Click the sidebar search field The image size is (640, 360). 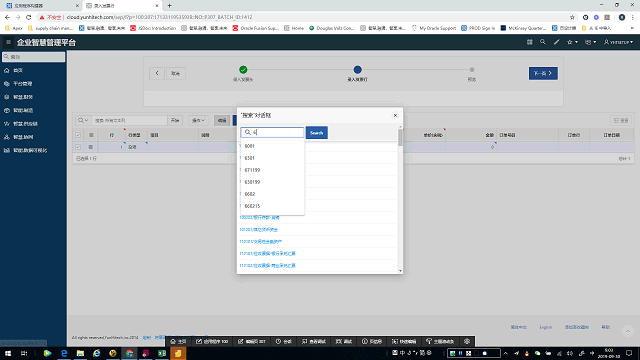[33, 57]
